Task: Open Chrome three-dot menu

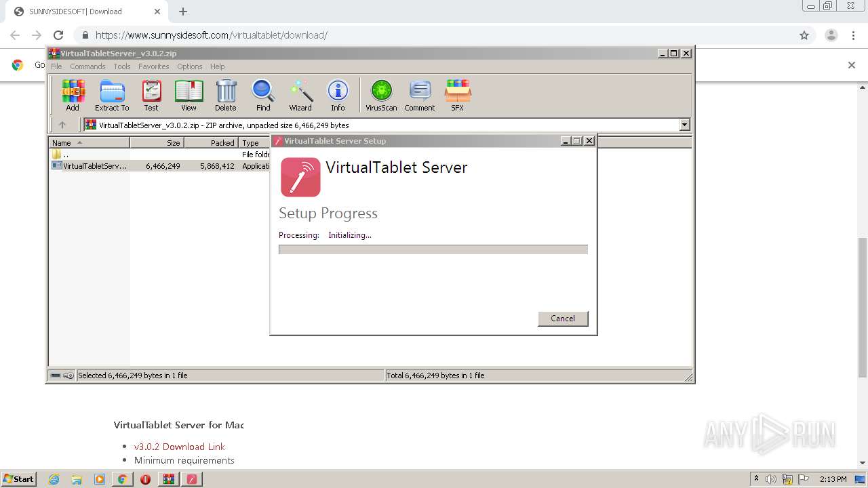Action: click(853, 35)
